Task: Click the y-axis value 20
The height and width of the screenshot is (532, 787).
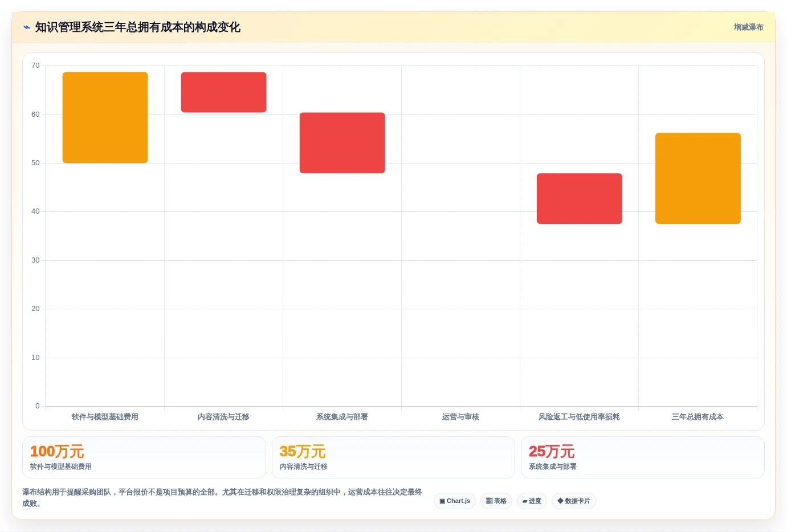Action: click(x=36, y=309)
